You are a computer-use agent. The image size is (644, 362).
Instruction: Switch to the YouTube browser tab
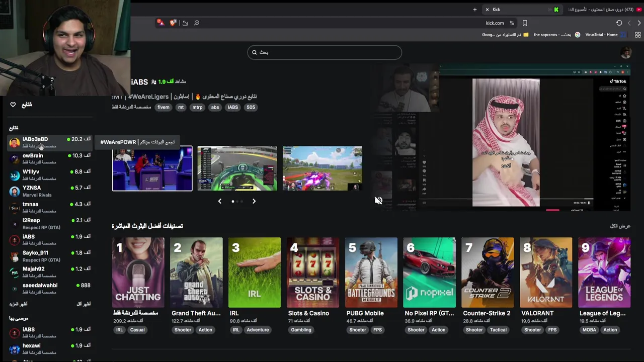click(x=606, y=10)
